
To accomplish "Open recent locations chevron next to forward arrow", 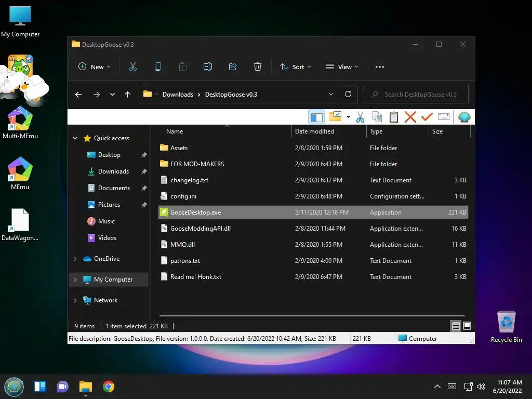I will pos(112,95).
